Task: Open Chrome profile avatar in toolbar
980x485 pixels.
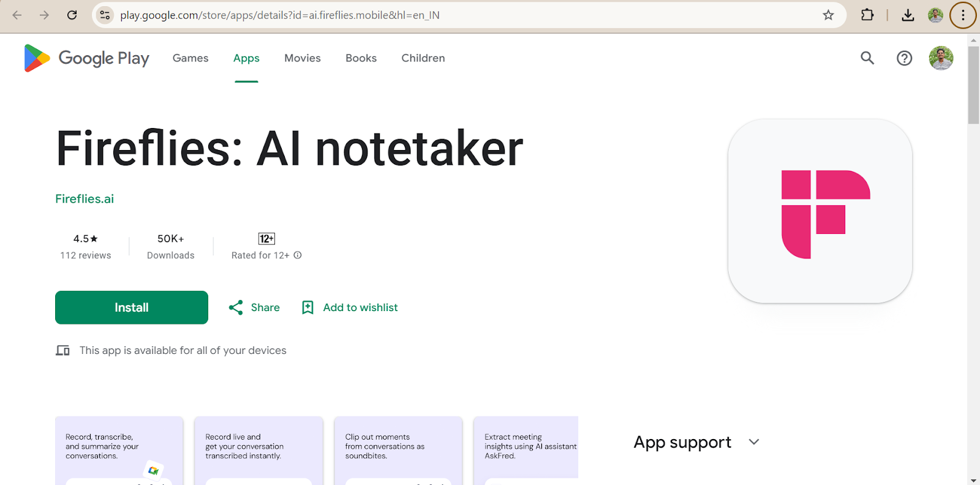Action: (935, 15)
